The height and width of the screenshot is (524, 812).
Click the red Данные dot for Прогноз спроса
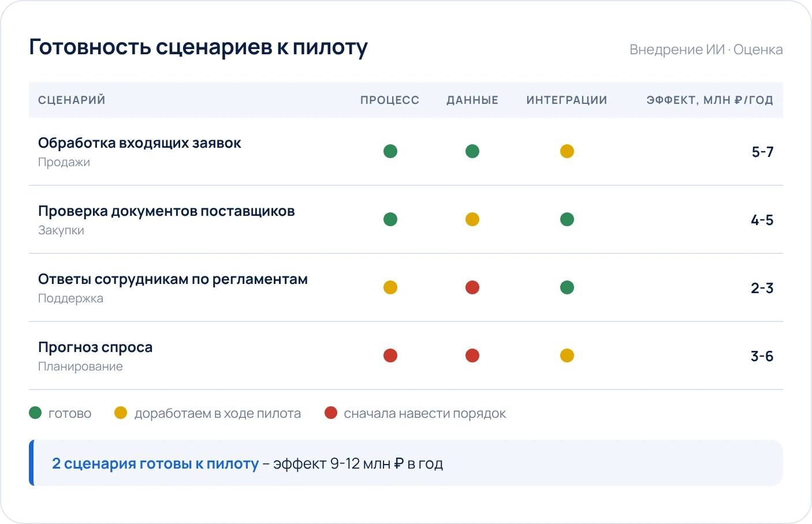tap(472, 355)
